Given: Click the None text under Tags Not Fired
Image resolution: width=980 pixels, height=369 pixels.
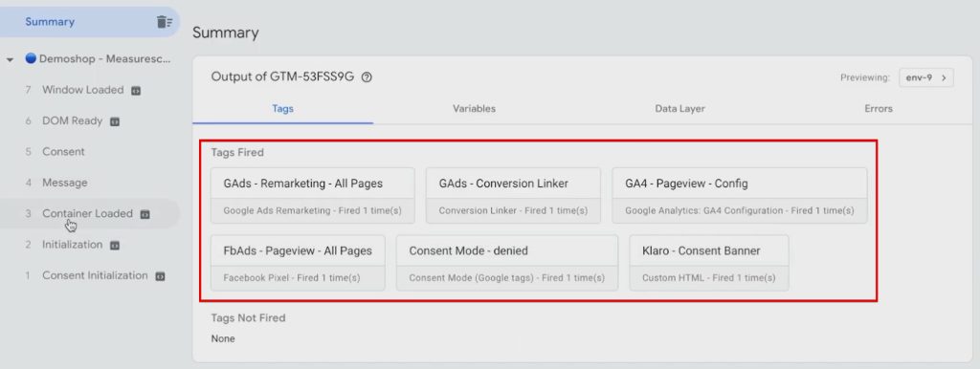Looking at the screenshot, I should [223, 338].
